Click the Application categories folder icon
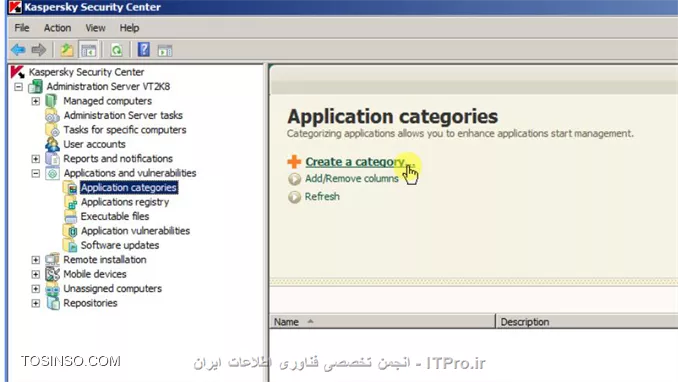The image size is (678, 382). click(70, 187)
